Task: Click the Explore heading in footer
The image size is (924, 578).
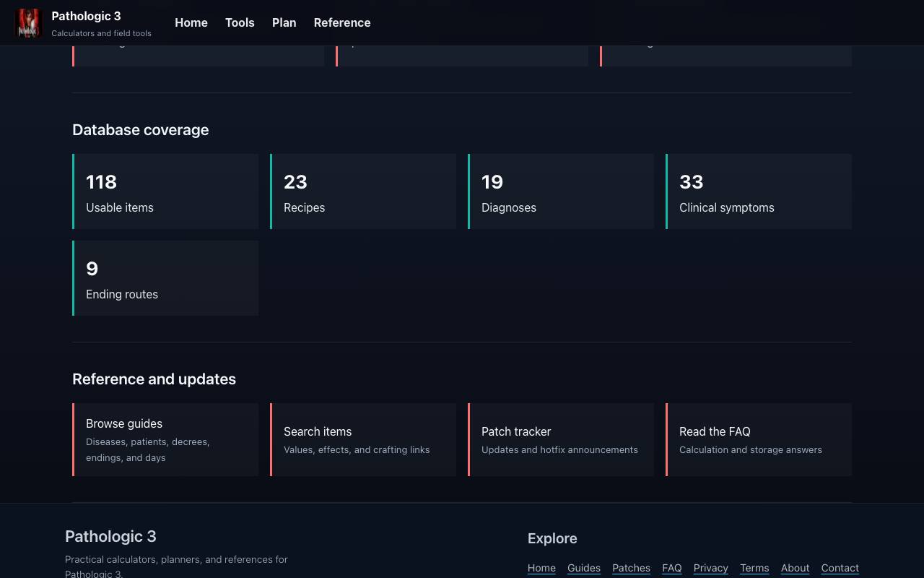Action: click(x=552, y=538)
